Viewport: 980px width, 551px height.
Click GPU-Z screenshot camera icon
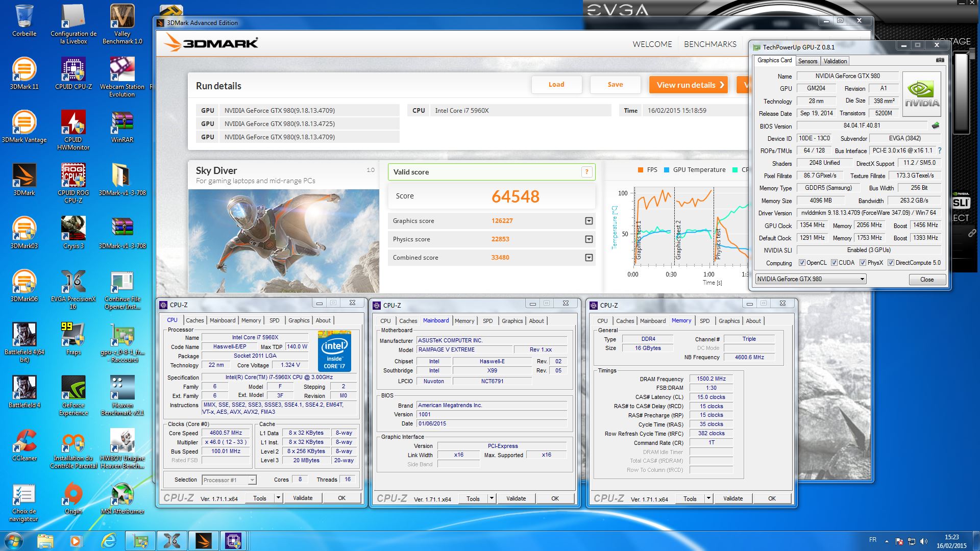click(940, 60)
